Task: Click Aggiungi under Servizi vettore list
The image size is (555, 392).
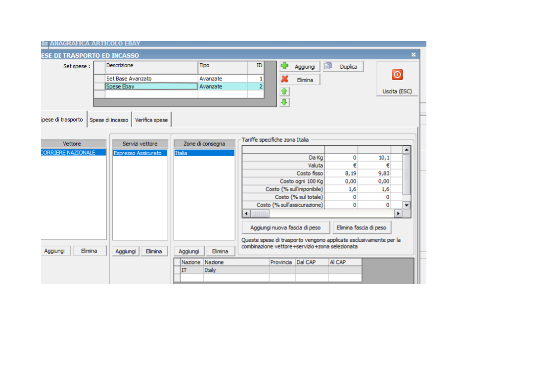Action: pyautogui.click(x=126, y=251)
